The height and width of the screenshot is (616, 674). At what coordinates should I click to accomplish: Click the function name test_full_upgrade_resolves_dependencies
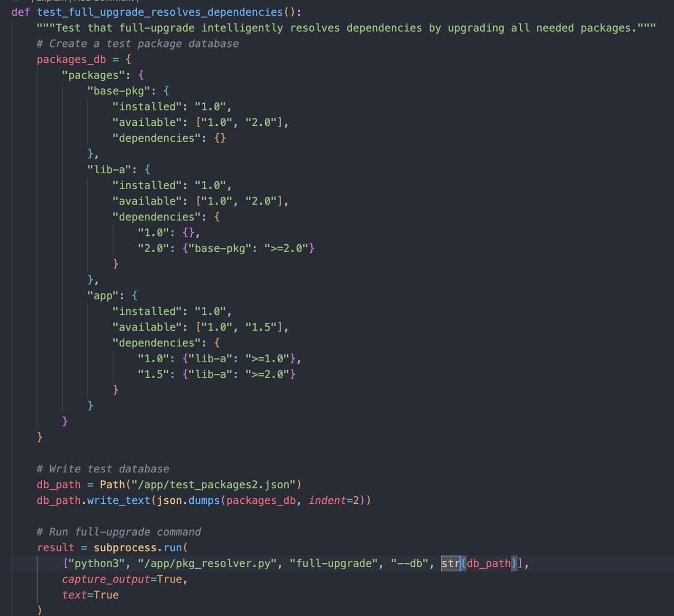pos(160,12)
